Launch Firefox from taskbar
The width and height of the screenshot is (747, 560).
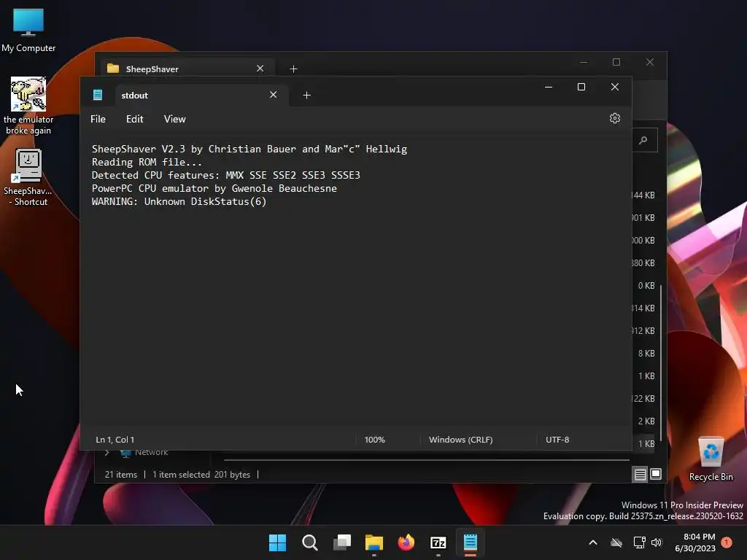(x=406, y=542)
